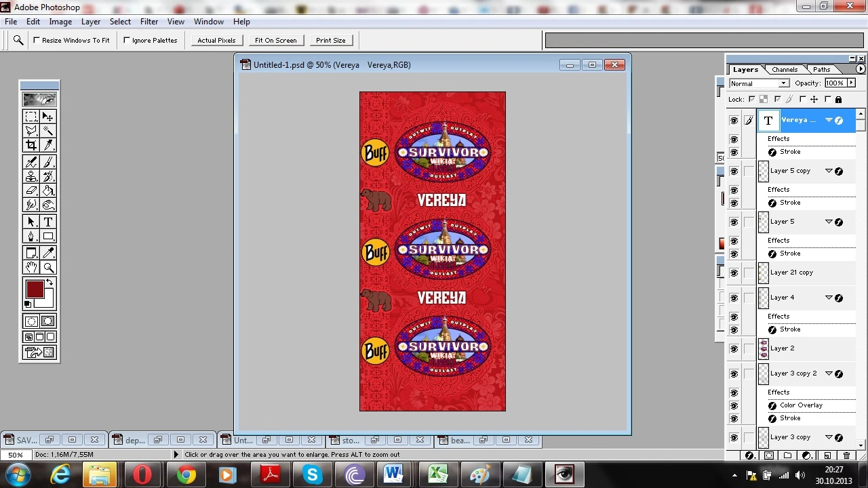The height and width of the screenshot is (488, 868).
Task: Select the Paint Bucket tool
Action: pos(48,190)
